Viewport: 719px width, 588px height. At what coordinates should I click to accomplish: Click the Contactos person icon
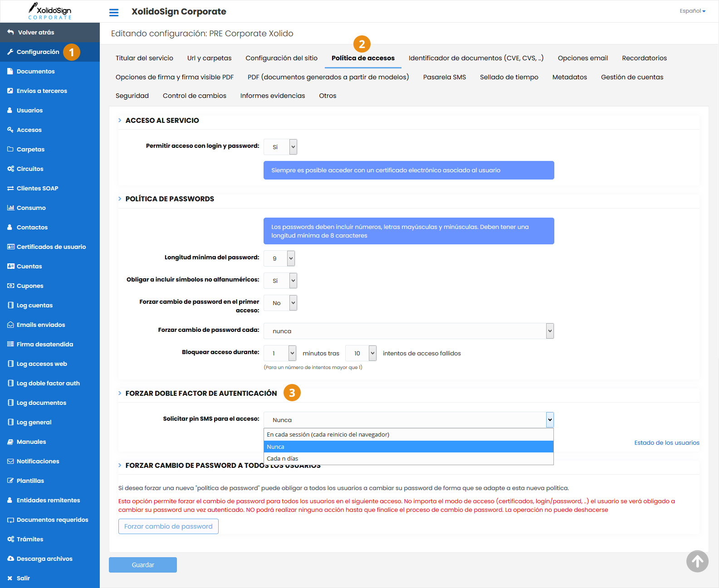coord(10,227)
